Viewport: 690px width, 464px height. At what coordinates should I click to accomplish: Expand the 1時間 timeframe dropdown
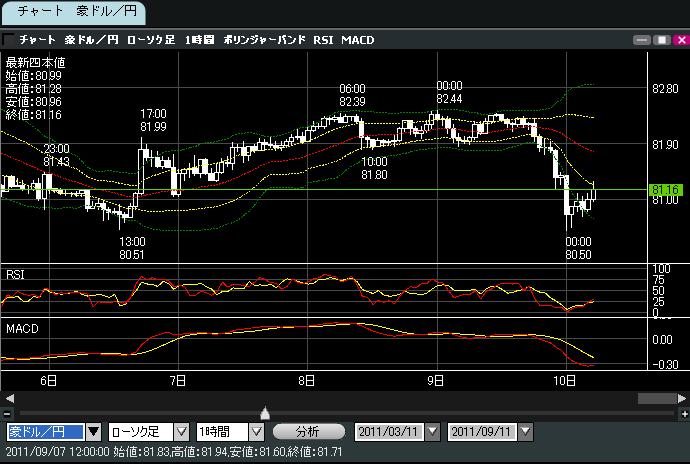coord(256,432)
